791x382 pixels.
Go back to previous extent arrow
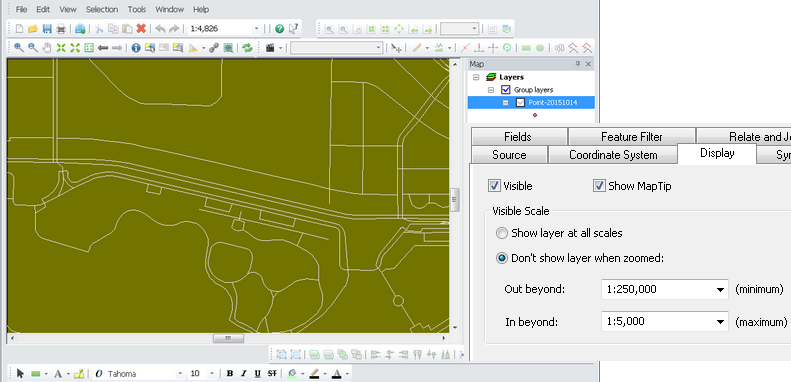pos(103,48)
